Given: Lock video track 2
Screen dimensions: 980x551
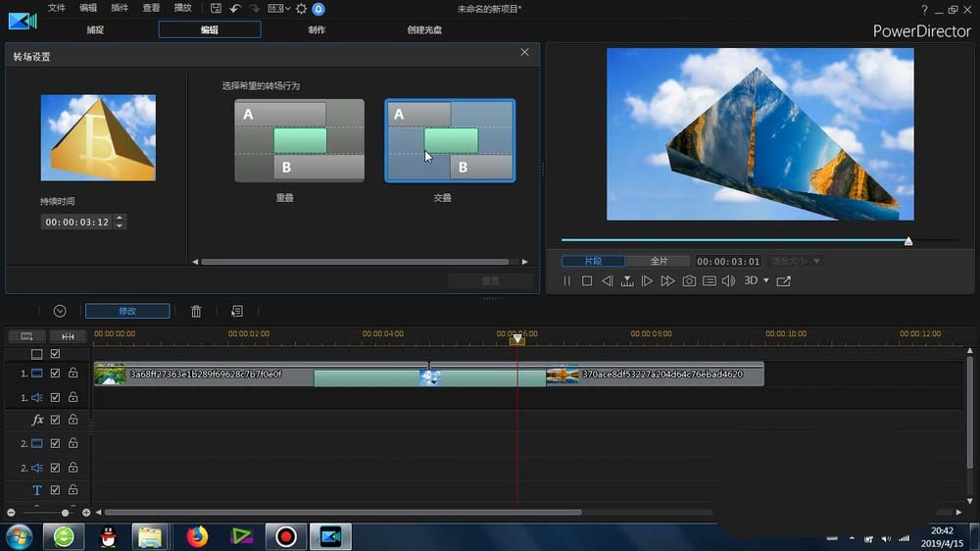Looking at the screenshot, I should click(x=73, y=443).
